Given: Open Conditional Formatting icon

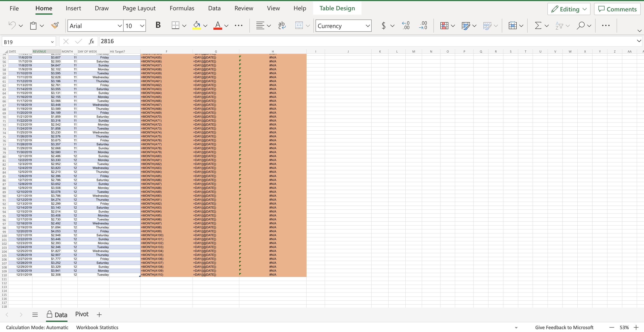Looking at the screenshot, I should click(444, 25).
